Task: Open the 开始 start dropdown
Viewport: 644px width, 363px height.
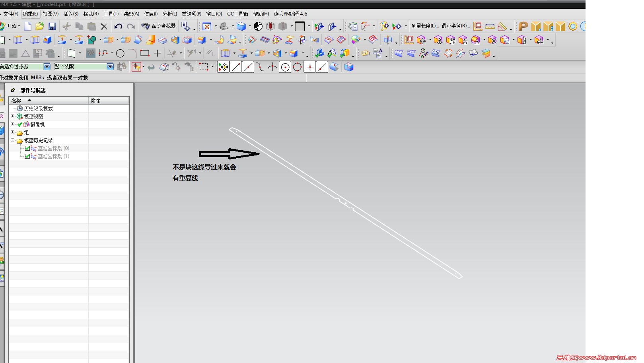Action: (x=11, y=26)
